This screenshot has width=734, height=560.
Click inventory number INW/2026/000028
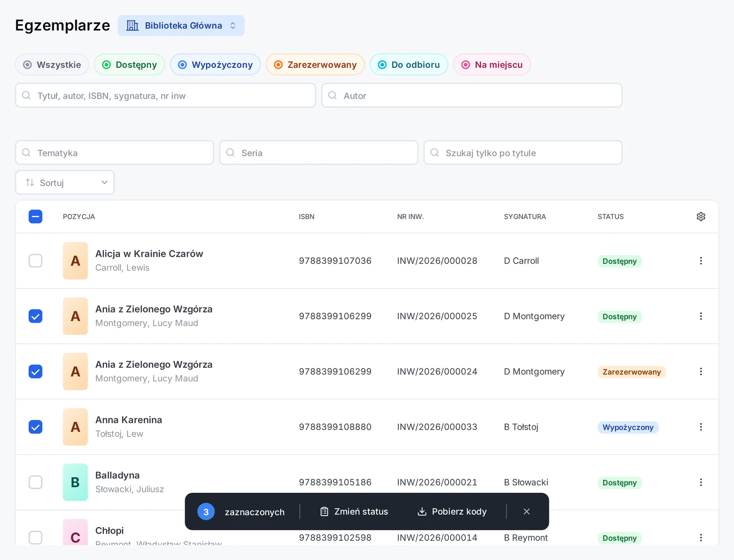click(x=437, y=261)
